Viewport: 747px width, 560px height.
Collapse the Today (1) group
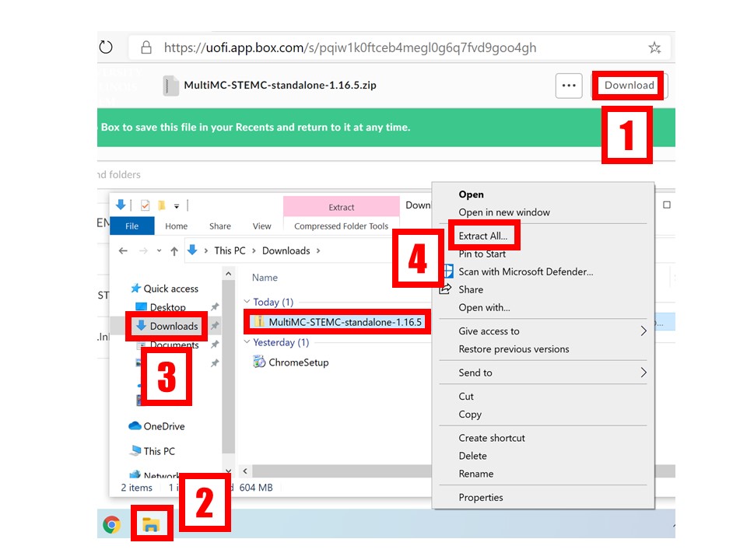point(247,302)
